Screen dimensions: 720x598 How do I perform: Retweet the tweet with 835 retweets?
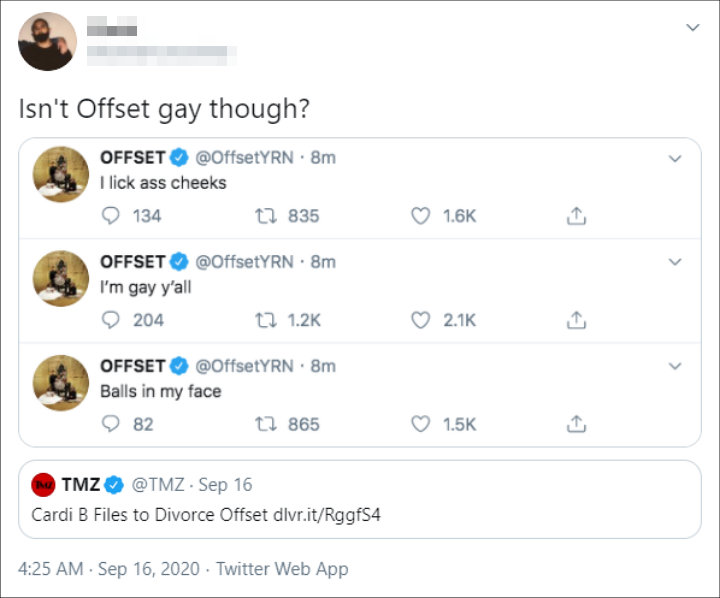[x=266, y=215]
